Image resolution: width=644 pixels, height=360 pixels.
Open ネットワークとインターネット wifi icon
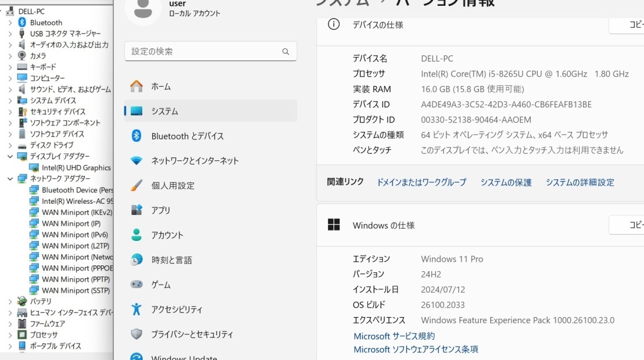click(x=136, y=160)
